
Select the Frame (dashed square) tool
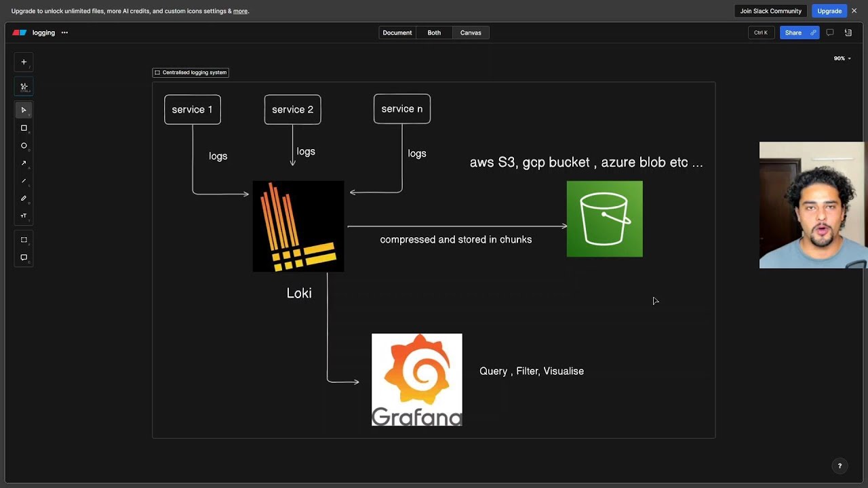coord(24,240)
